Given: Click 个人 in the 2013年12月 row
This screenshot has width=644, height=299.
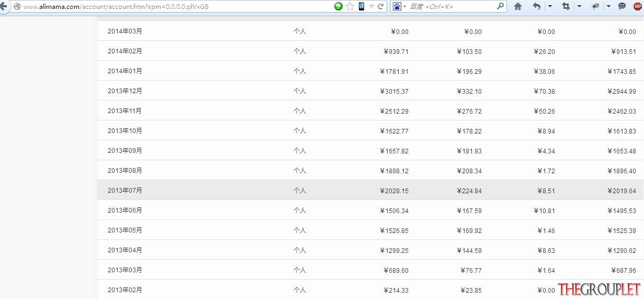Looking at the screenshot, I should (x=300, y=91).
